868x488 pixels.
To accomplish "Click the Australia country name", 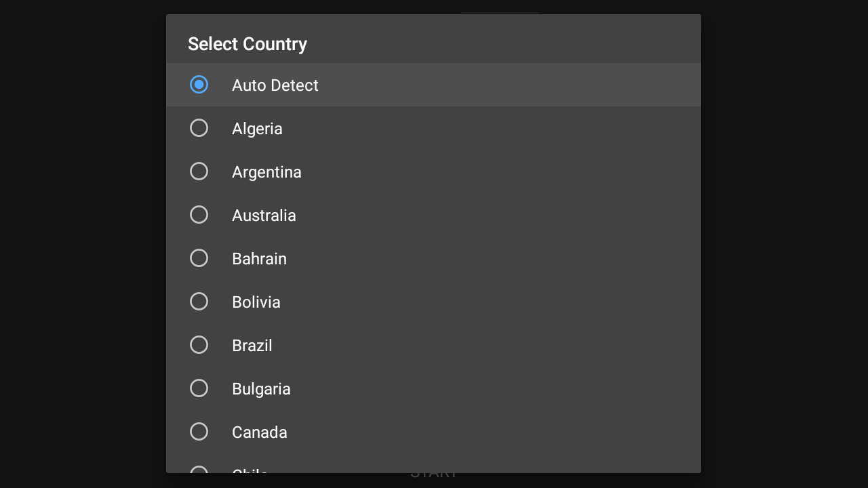I will pos(264,216).
